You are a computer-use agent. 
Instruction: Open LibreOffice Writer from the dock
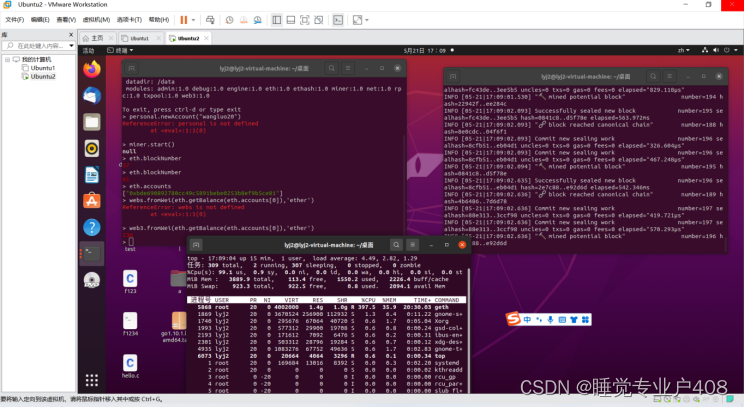coord(92,175)
